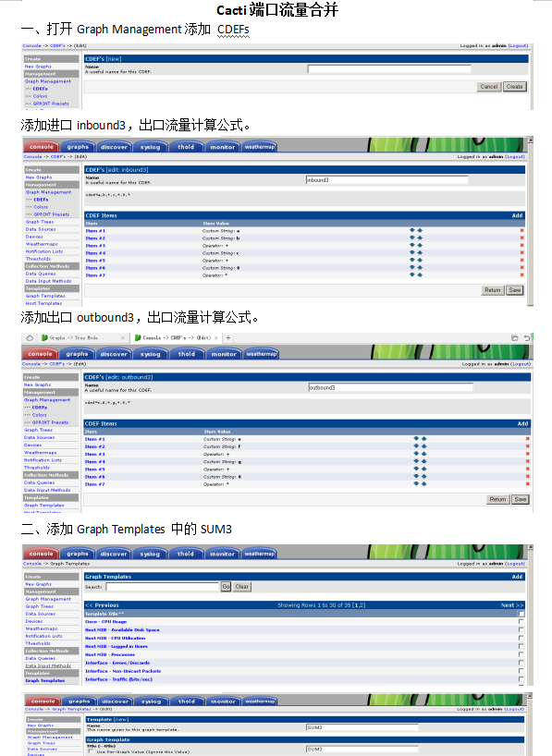Move Item #4 up in outbound3 CDEF items

pyautogui.click(x=424, y=461)
